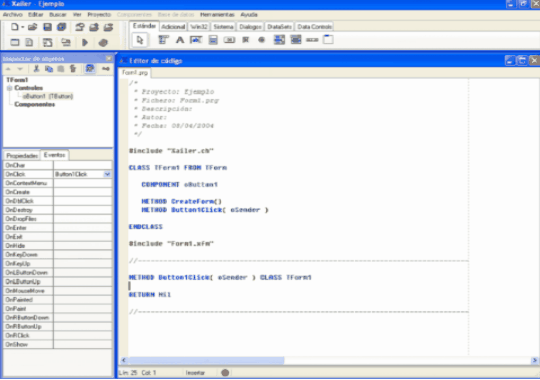
Task: Open the Sistema component tab
Action: [x=223, y=27]
